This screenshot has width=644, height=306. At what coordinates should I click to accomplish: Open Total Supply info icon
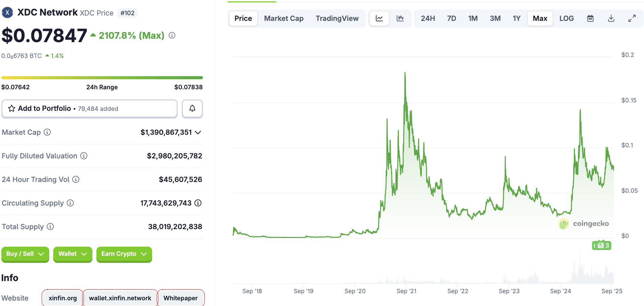point(50,226)
